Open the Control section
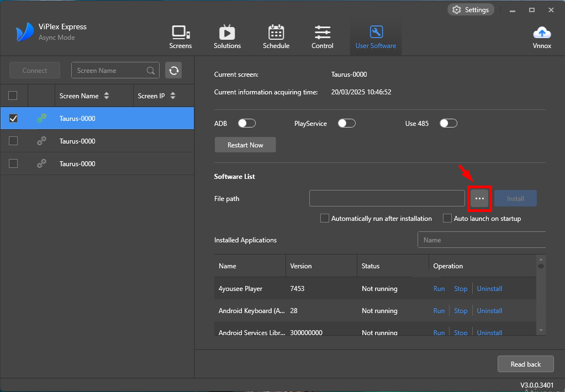Screen dimensions: 565x392 coord(322,37)
